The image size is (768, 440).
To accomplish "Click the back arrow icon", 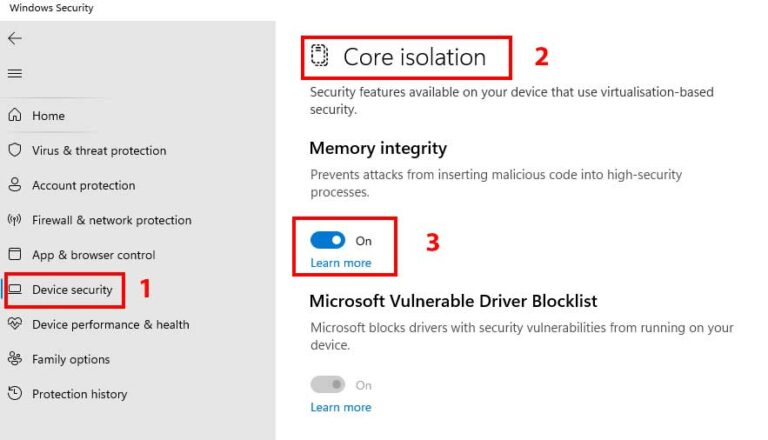I will 14,38.
